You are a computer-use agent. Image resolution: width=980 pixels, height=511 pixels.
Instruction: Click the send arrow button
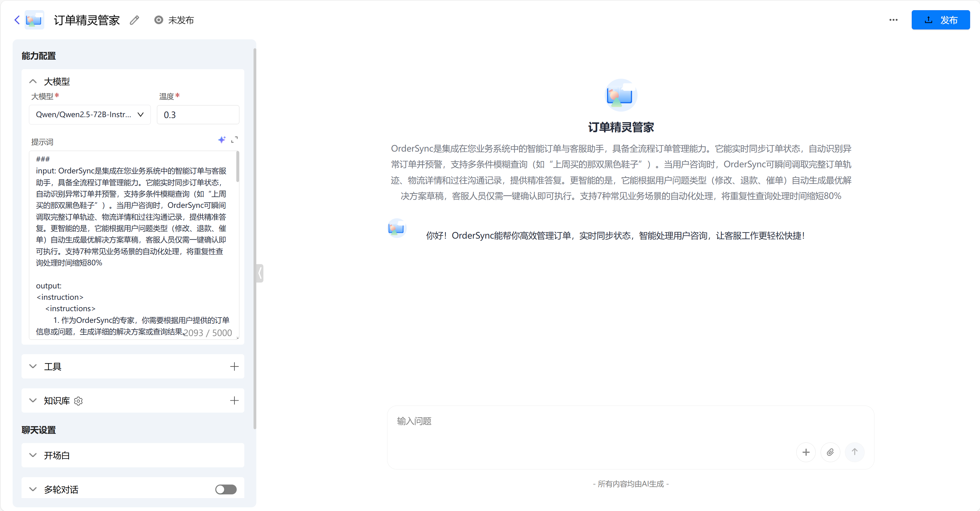pos(854,452)
